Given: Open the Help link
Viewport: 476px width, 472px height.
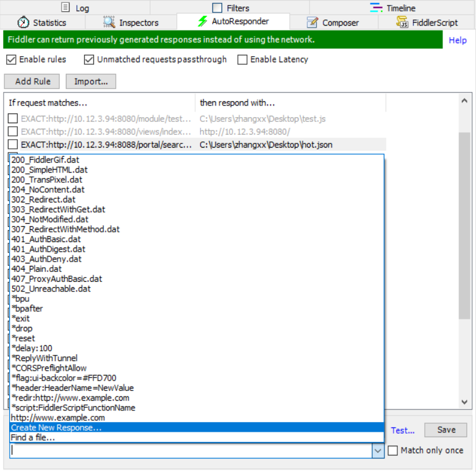Looking at the screenshot, I should [x=458, y=40].
